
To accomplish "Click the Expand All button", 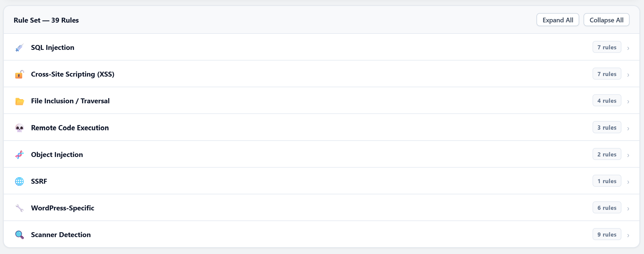I will tap(557, 20).
